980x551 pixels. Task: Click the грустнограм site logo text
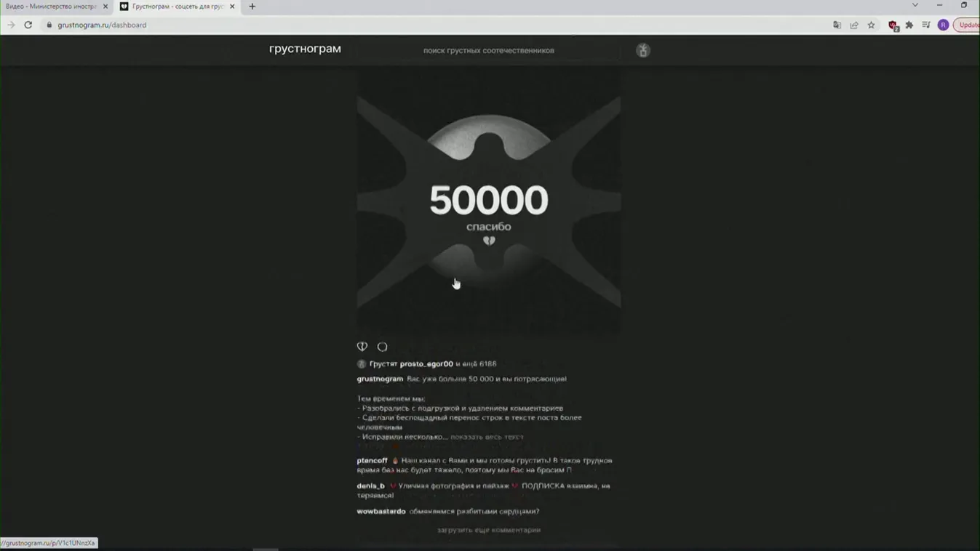pos(304,49)
